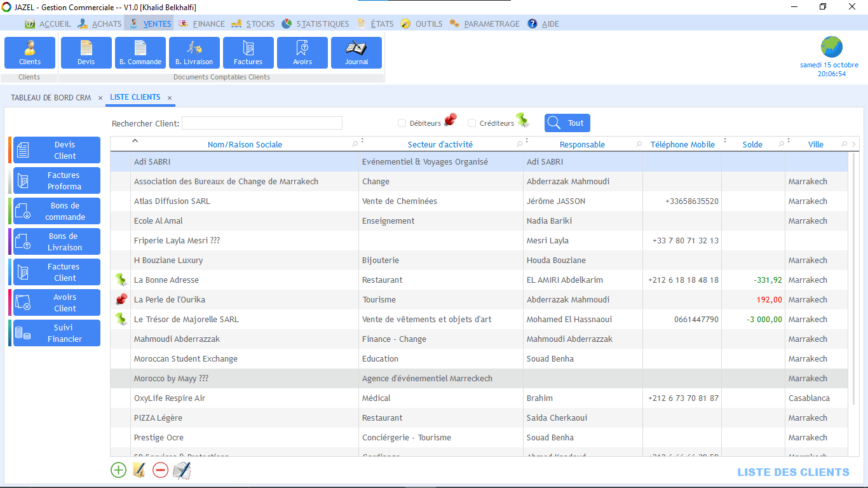Screen dimensions: 868x488
Task: Open search filter on Secteur d'activité column
Action: coord(519,145)
